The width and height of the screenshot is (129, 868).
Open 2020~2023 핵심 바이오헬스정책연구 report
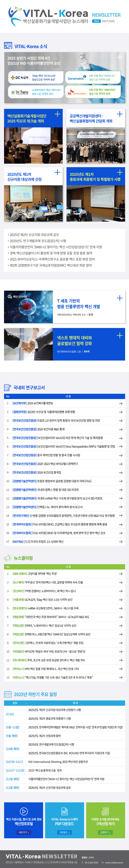[45, 464]
